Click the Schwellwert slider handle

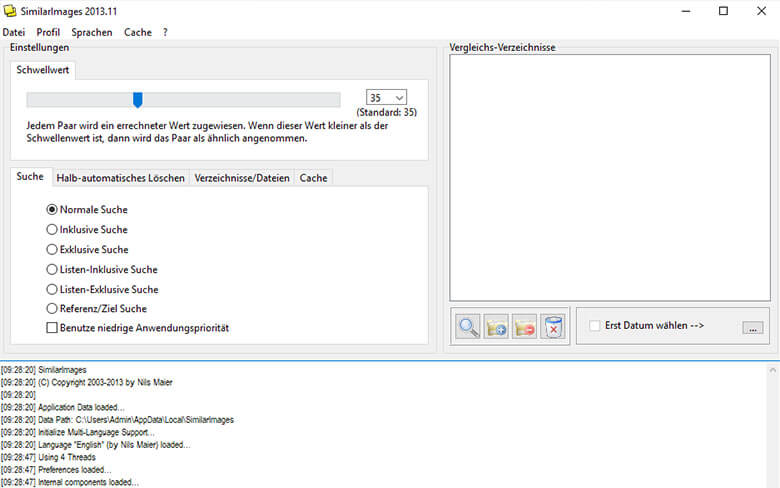[x=138, y=99]
